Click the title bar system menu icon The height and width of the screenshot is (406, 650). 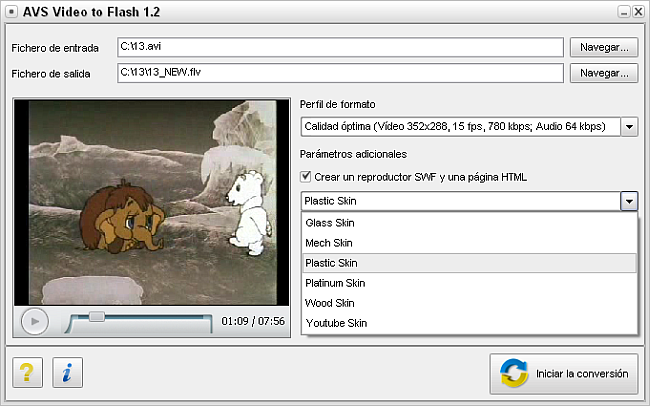click(x=11, y=12)
